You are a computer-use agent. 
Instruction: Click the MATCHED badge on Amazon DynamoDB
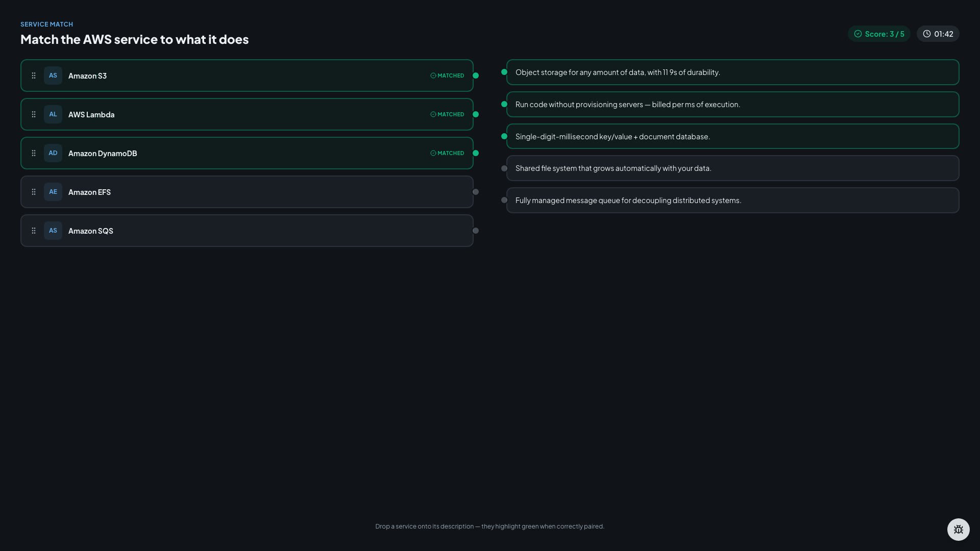(447, 153)
